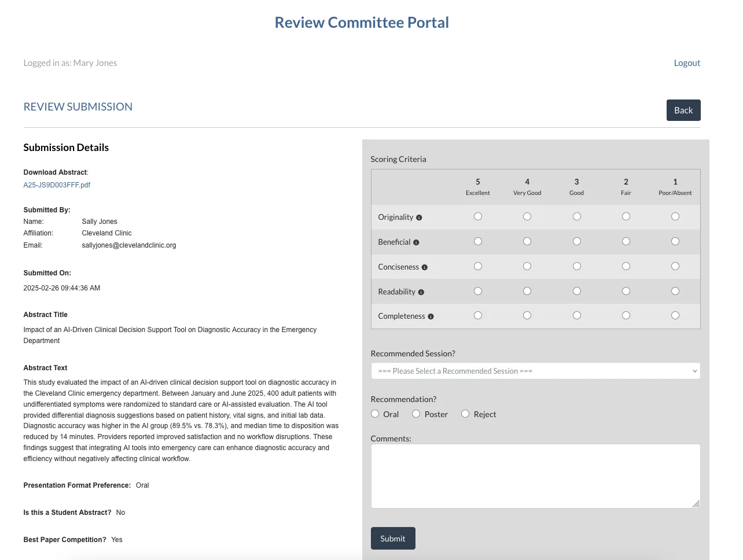This screenshot has width=743, height=560.
Task: Click the info icon beside Beneficial
Action: point(416,242)
